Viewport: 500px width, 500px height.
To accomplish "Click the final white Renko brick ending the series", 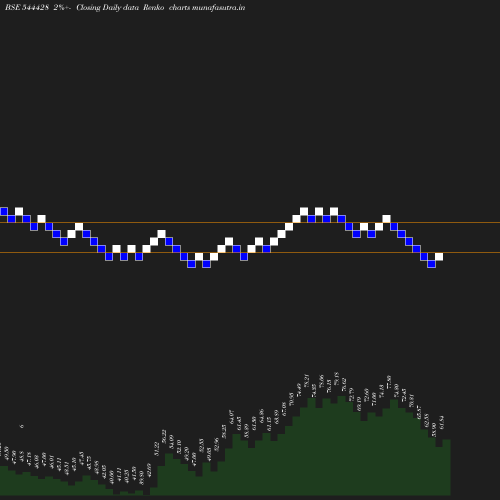I will coord(439,257).
